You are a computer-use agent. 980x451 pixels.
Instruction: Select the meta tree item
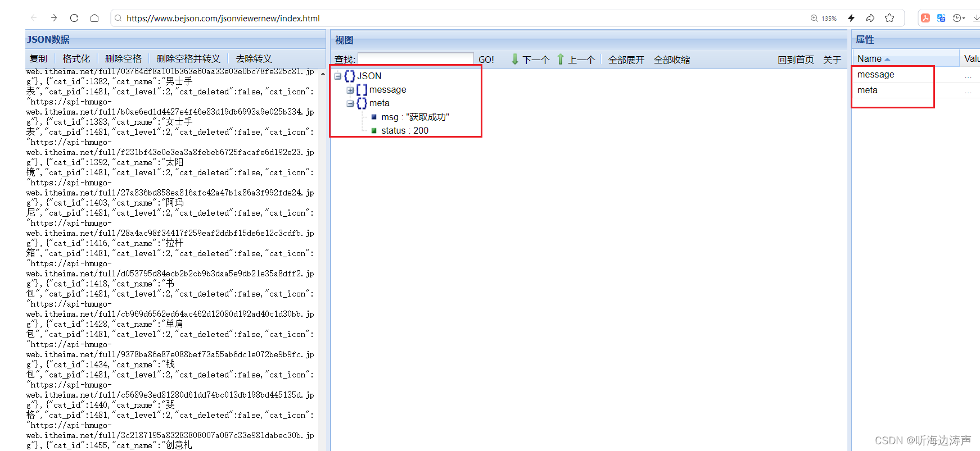point(379,103)
